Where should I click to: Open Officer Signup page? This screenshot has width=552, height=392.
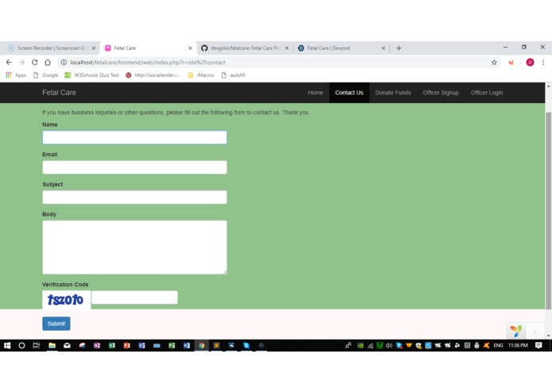pyautogui.click(x=441, y=93)
